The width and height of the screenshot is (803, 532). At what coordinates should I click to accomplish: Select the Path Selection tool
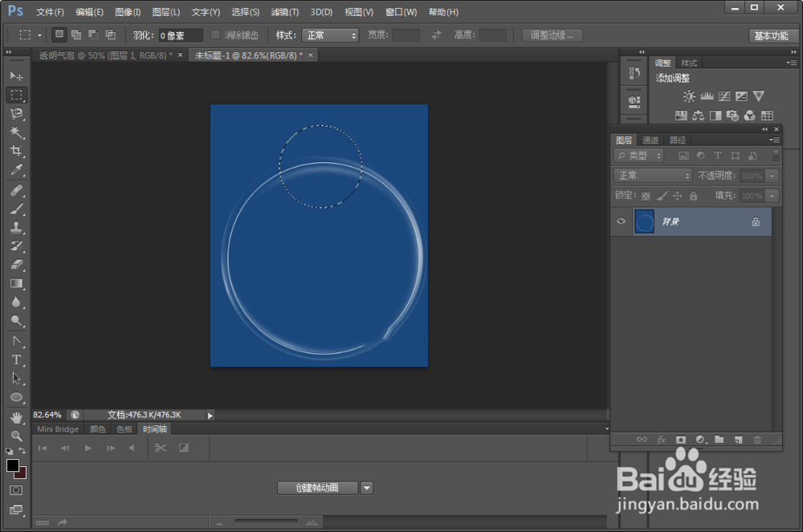16,379
